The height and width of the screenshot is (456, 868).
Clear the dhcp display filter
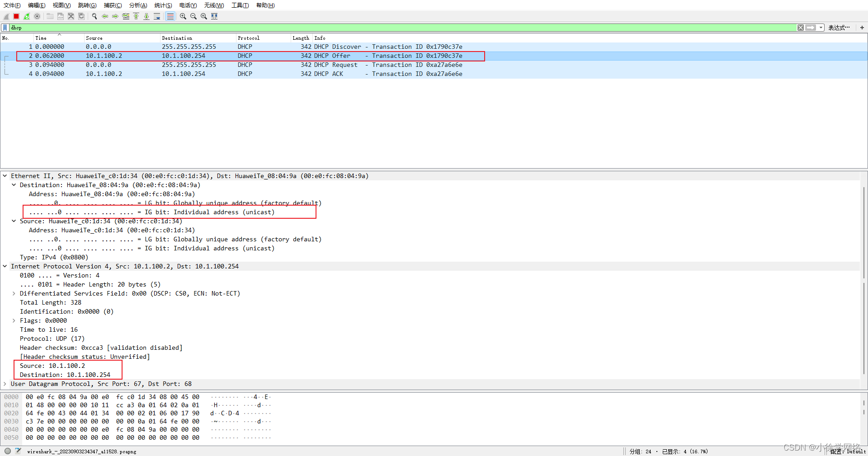pos(801,27)
